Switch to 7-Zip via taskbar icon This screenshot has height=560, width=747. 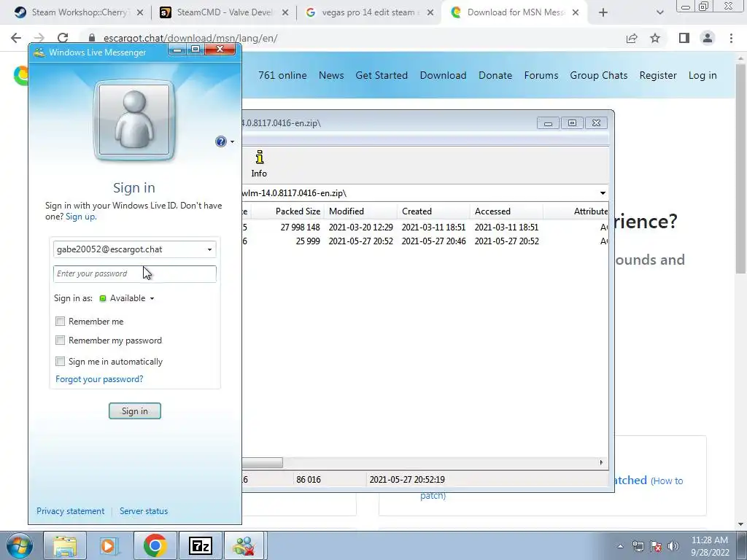point(200,545)
